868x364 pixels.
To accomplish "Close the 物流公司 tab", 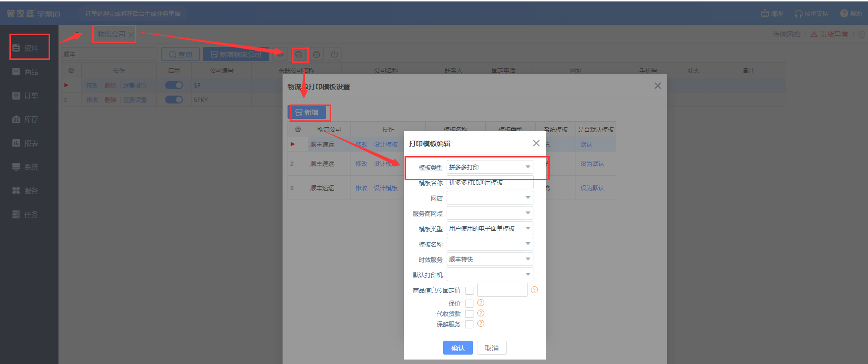I will [131, 35].
